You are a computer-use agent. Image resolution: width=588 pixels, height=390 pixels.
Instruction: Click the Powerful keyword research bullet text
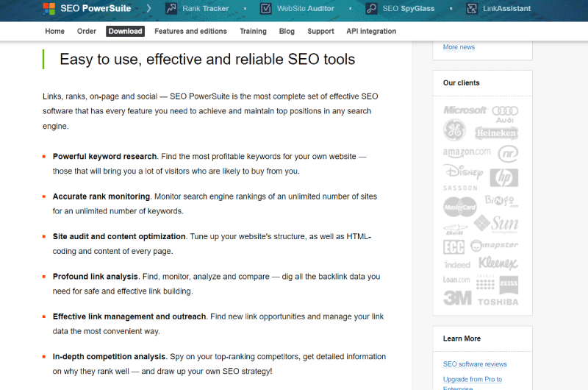click(104, 156)
